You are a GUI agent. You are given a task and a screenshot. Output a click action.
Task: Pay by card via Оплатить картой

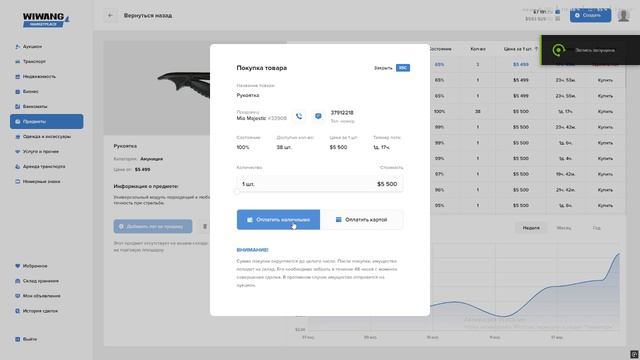tap(362, 220)
